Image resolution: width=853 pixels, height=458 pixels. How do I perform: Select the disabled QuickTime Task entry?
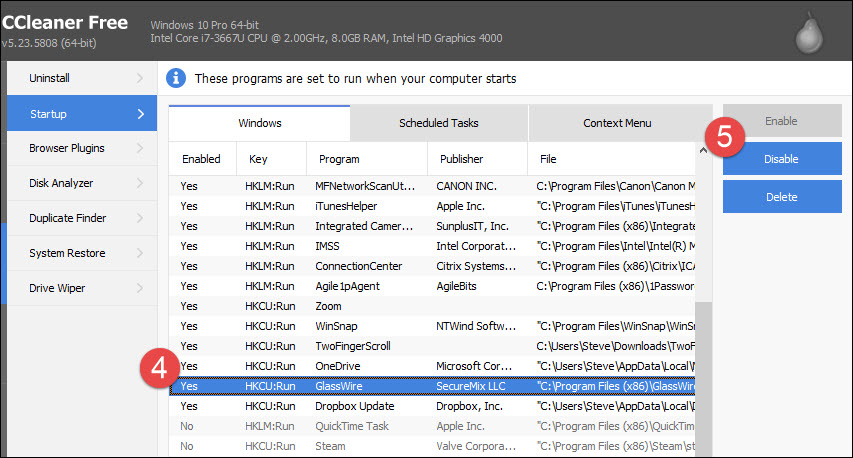pos(432,426)
